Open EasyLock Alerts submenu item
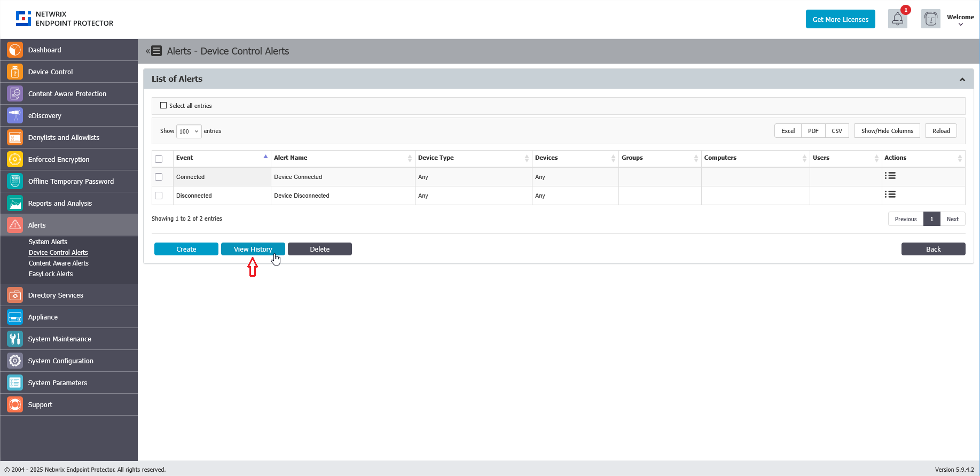The image size is (980, 476). pos(51,274)
